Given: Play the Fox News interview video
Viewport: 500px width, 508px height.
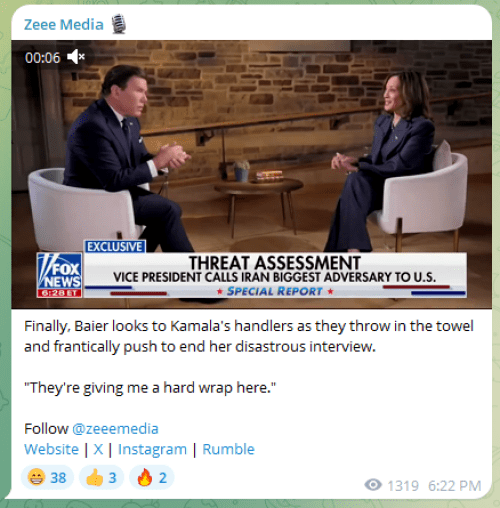Looking at the screenshot, I should pos(251,174).
